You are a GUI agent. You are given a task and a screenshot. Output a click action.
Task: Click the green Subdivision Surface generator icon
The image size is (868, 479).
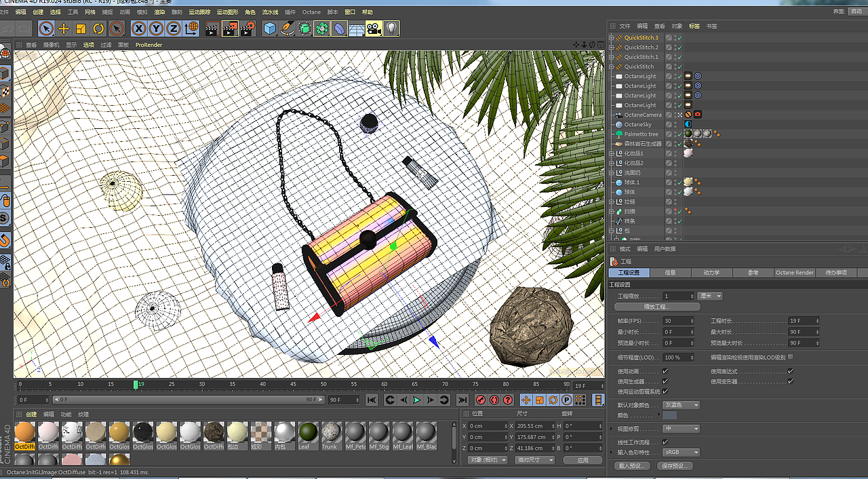click(x=305, y=28)
